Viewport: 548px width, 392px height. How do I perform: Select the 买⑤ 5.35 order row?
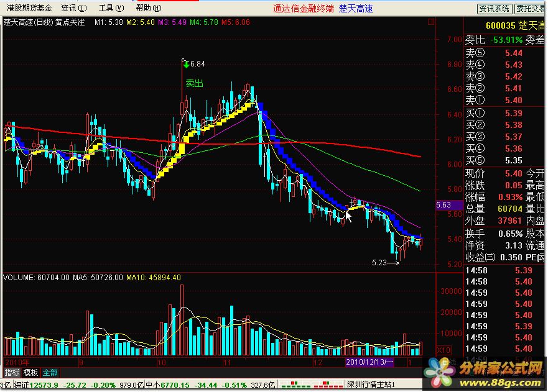click(505, 161)
